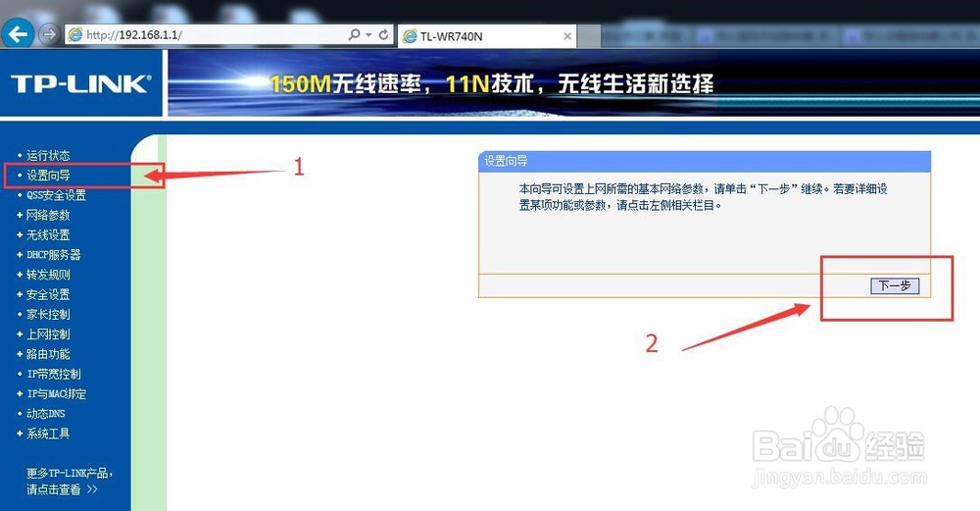
Task: Expand the DHCP服务器 menu
Action: (54, 255)
